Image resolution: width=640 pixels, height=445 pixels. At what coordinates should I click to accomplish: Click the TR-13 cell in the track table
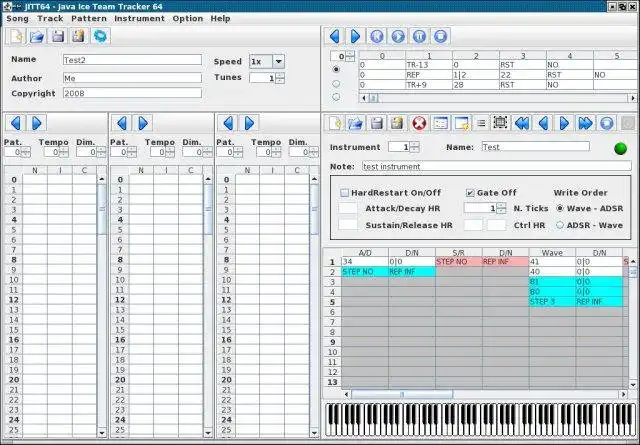[x=429, y=65]
